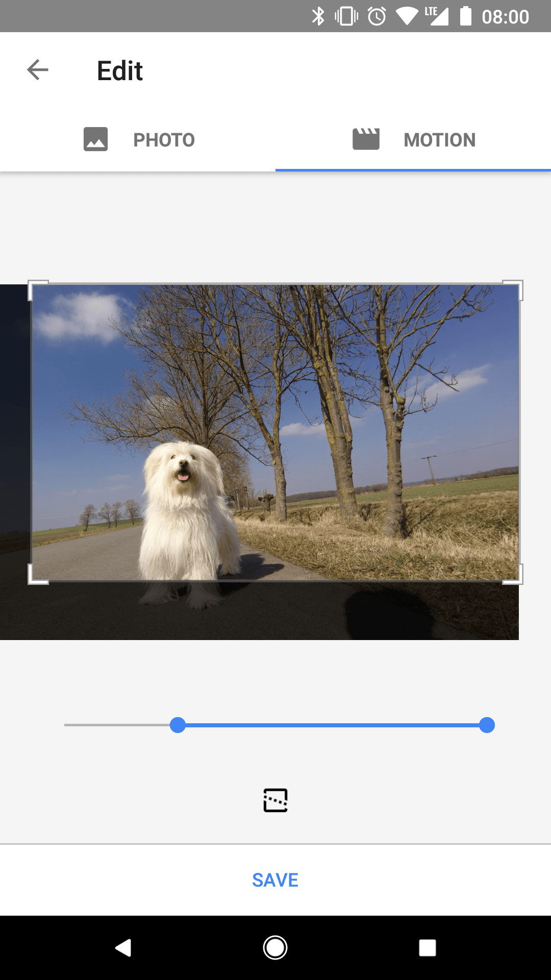551x980 pixels.
Task: Tap the battery indicator icon
Action: (x=466, y=16)
